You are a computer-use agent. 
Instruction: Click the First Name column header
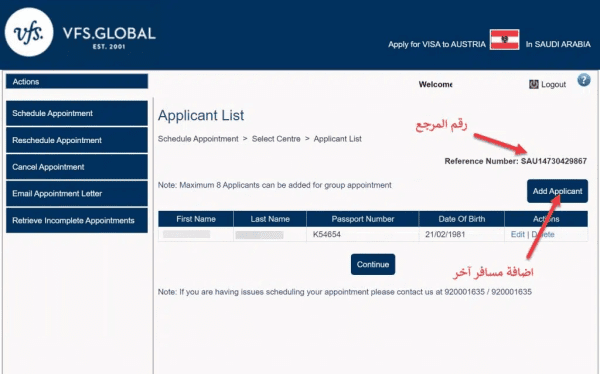pyautogui.click(x=196, y=219)
